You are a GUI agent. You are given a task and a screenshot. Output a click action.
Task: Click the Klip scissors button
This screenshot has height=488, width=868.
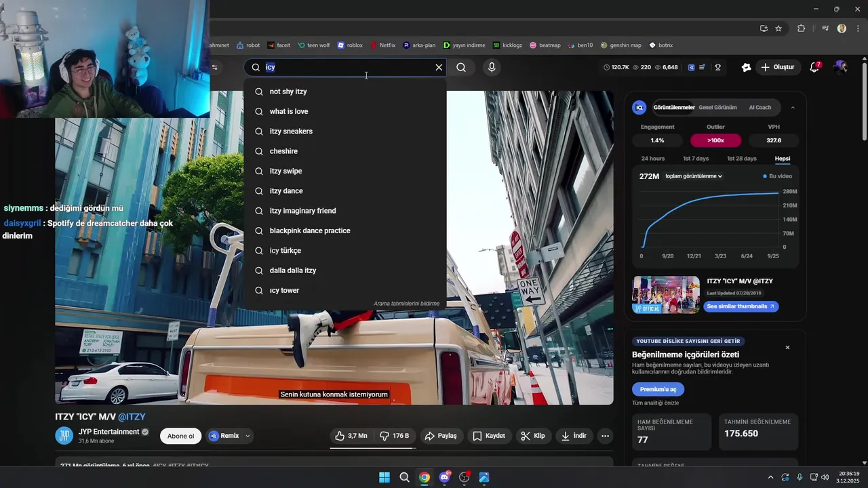[533, 436]
